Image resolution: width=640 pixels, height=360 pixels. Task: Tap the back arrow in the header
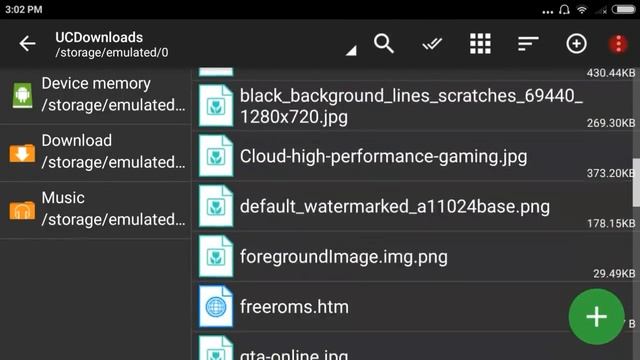click(27, 43)
